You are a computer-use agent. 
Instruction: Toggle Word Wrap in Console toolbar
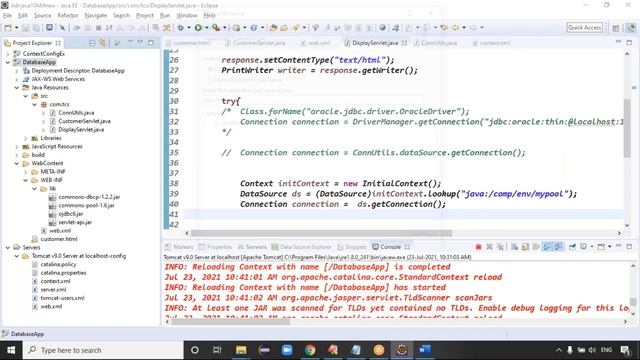(536, 247)
